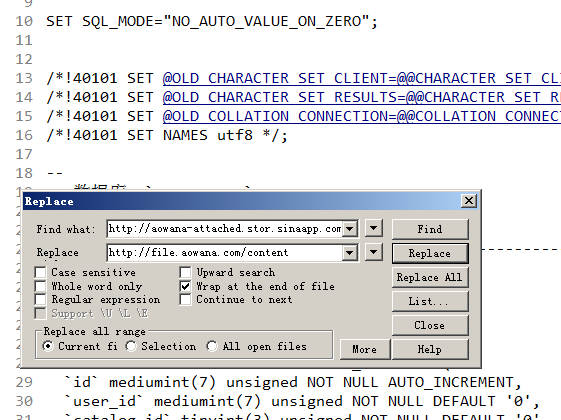Viewport: 561px width, 420px height.
Task: Click the Replace All button
Action: (x=430, y=277)
